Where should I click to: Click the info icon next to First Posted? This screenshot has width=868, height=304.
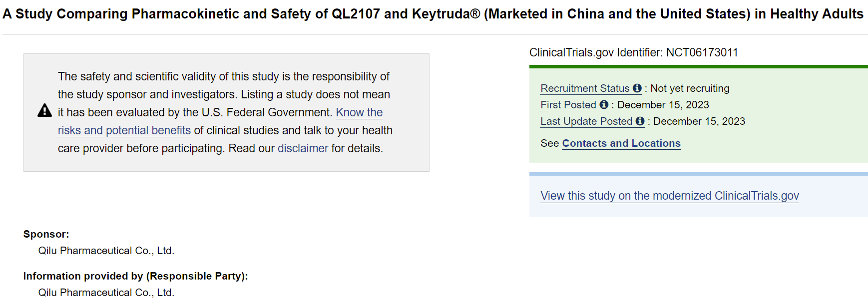604,105
